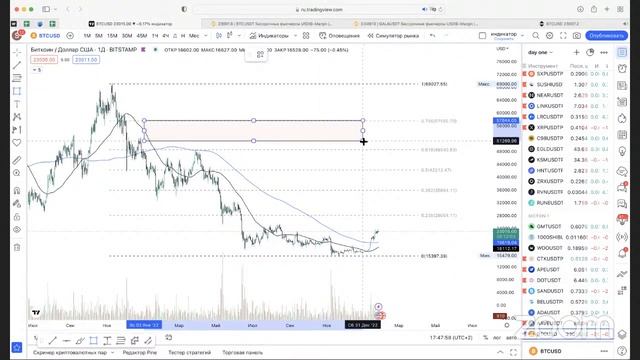The image size is (640, 360).
Task: Click the red sell price 23006.00 button
Action: [44, 60]
